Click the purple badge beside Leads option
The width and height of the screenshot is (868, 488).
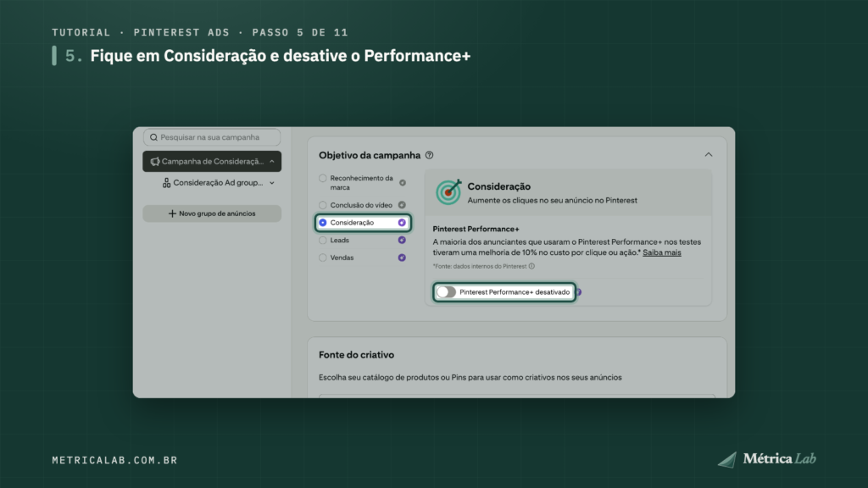coord(402,240)
